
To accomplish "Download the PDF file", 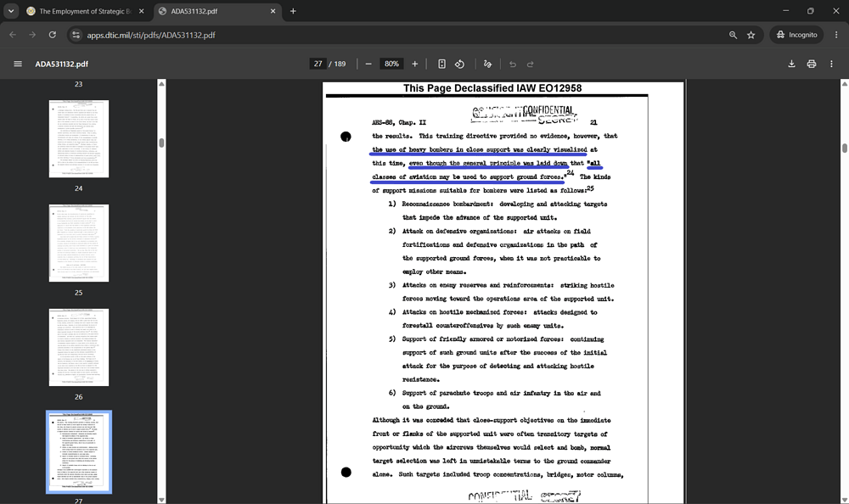I will (x=791, y=64).
